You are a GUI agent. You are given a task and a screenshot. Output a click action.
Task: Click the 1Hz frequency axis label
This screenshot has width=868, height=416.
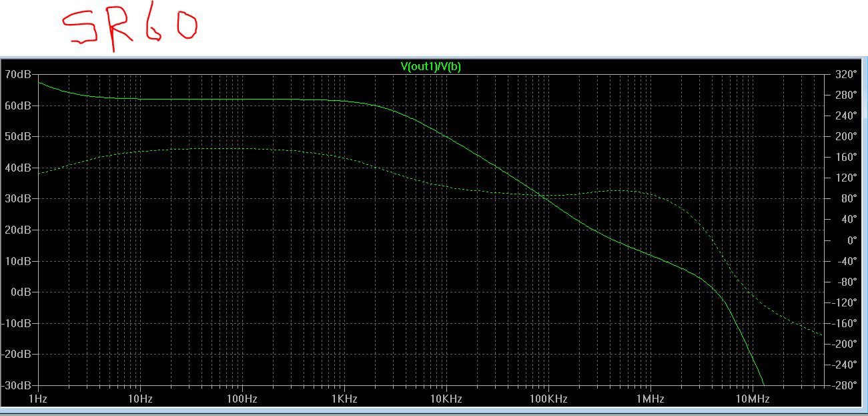pos(38,399)
